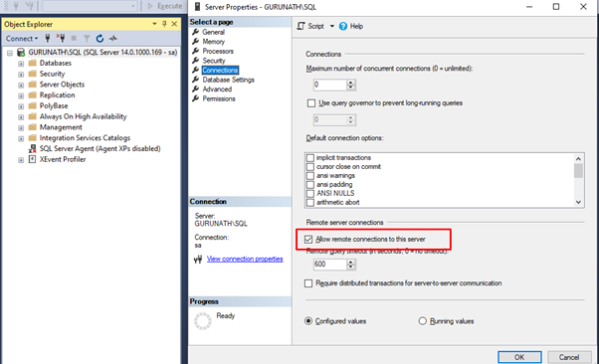
Task: Expand Integration Services Catalogs folder
Action: point(21,138)
